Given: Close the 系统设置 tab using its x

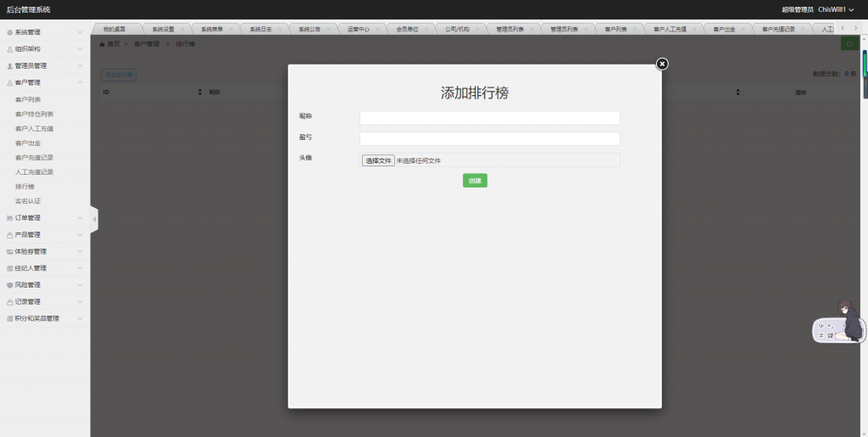Looking at the screenshot, I should point(182,29).
